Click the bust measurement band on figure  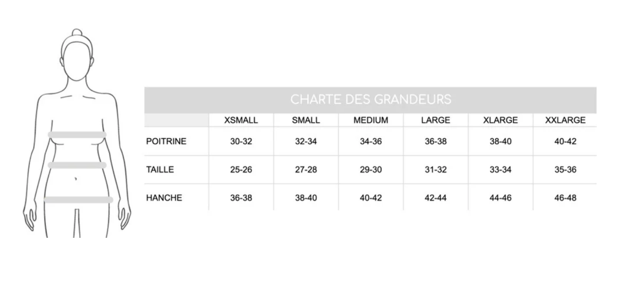(x=77, y=135)
